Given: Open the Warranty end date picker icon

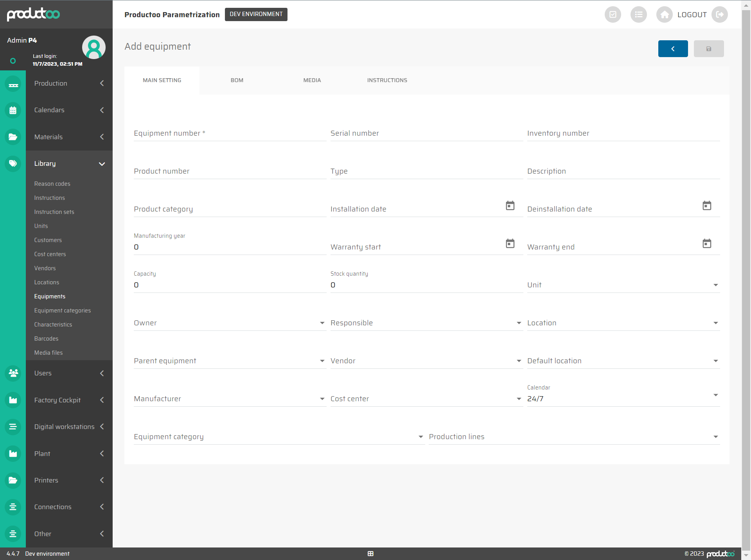Looking at the screenshot, I should click(x=706, y=244).
